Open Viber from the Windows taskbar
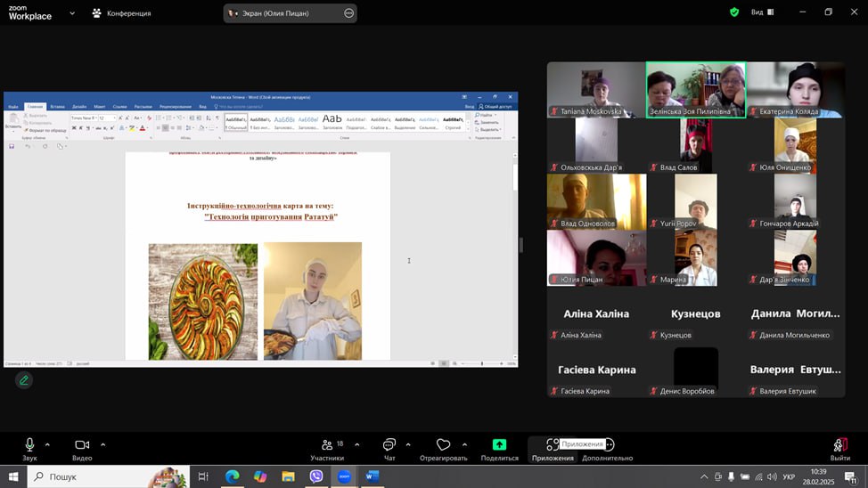Image resolution: width=868 pixels, height=488 pixels. point(316,476)
